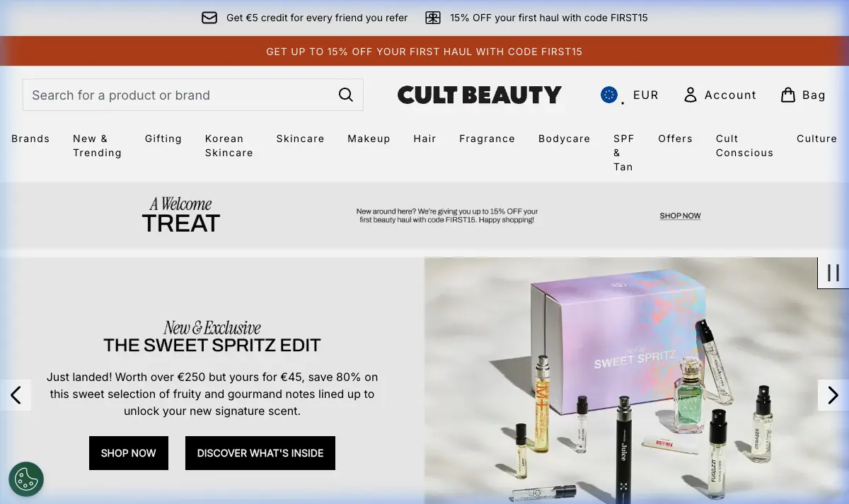Viewport: 849px width, 504px height.
Task: Click the black SHOP NOW button
Action: pos(129,453)
